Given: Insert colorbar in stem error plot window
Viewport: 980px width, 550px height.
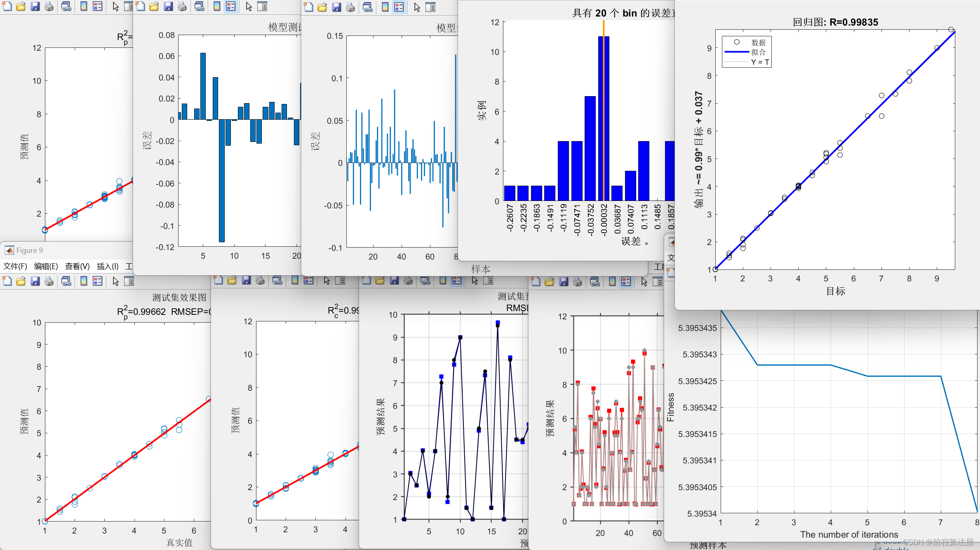Looking at the screenshot, I should click(x=385, y=7).
